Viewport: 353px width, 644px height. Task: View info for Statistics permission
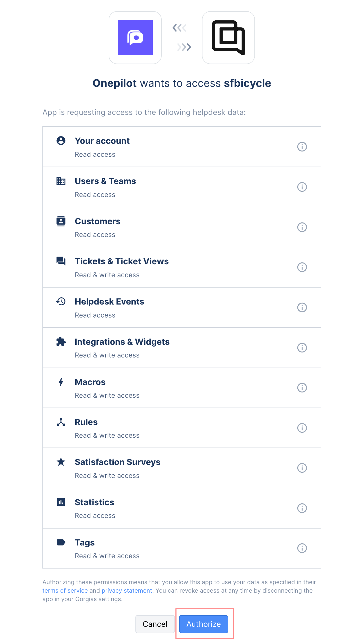point(302,508)
